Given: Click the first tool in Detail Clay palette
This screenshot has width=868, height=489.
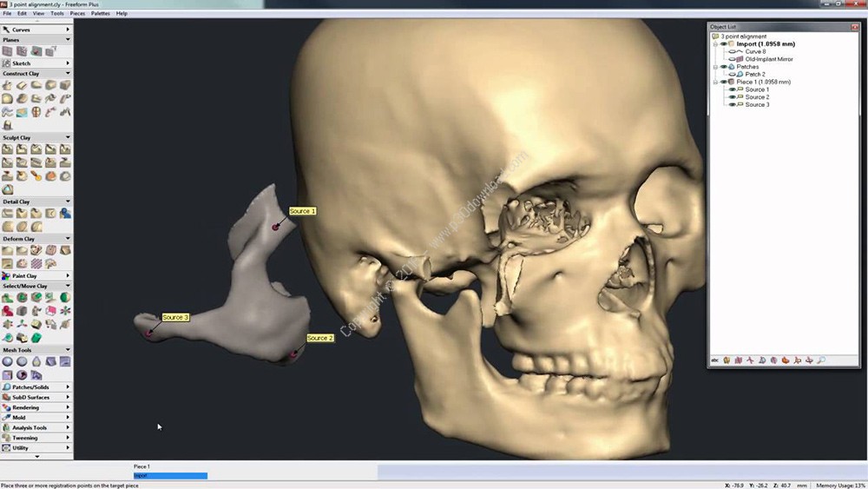Looking at the screenshot, I should click(x=7, y=213).
